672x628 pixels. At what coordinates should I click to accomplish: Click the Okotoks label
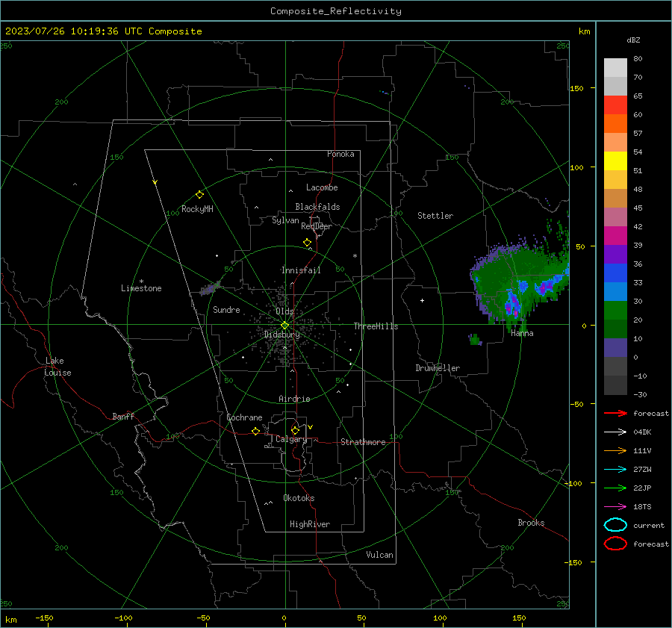[299, 498]
